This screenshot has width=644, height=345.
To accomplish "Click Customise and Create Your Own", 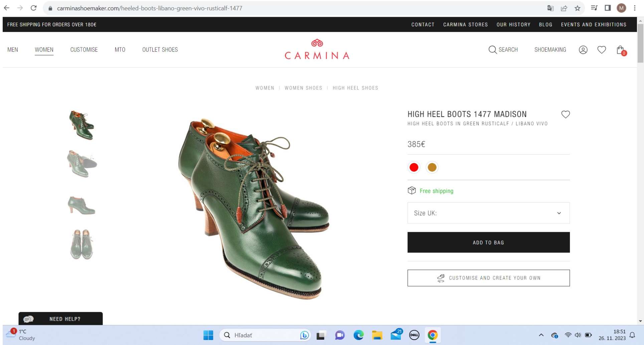I will (488, 278).
